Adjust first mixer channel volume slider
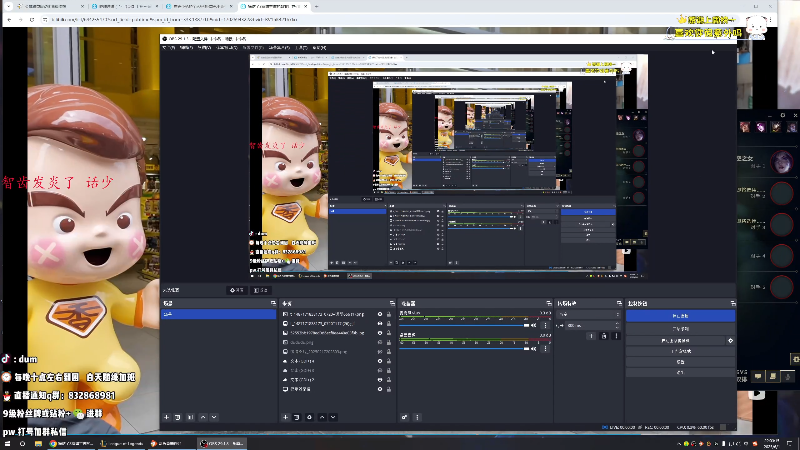 tap(464, 325)
